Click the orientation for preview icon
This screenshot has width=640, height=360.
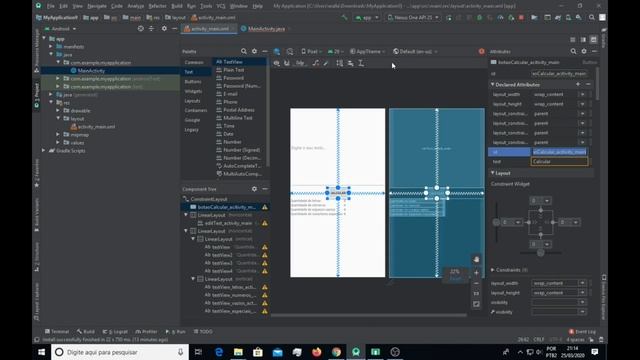[x=290, y=51]
